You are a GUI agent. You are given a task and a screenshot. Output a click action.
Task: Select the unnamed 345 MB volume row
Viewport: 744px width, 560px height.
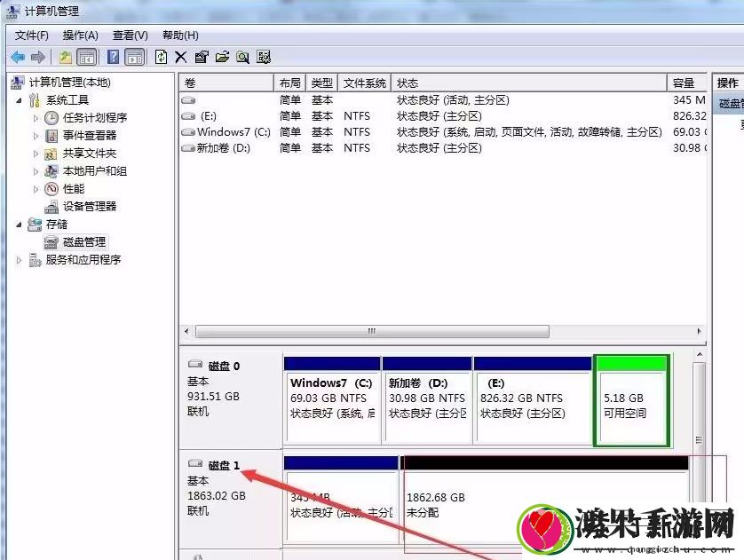click(443, 100)
